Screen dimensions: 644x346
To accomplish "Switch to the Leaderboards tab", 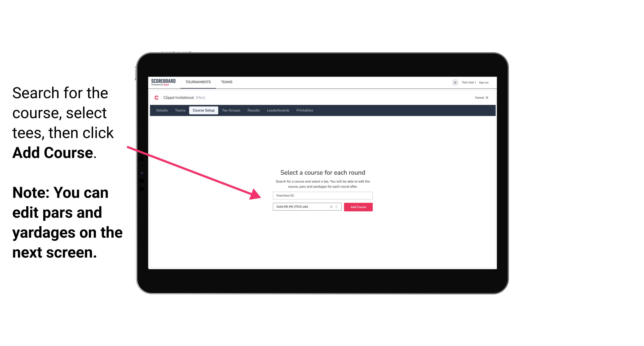I will coord(278,110).
